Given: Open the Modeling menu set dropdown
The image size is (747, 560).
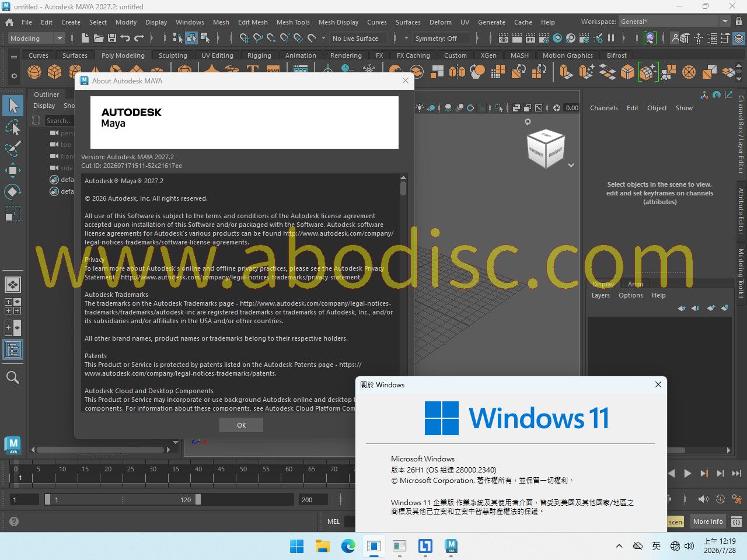Looking at the screenshot, I should (37, 38).
